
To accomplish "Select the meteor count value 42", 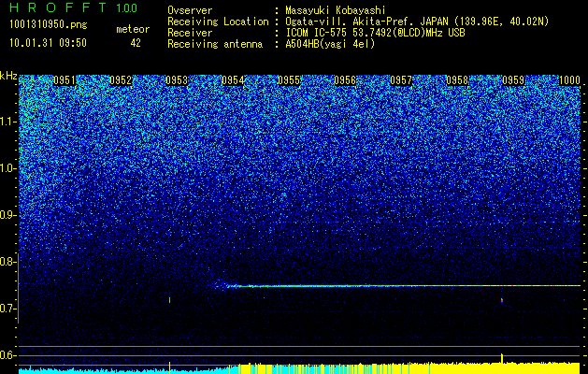I will coord(136,43).
